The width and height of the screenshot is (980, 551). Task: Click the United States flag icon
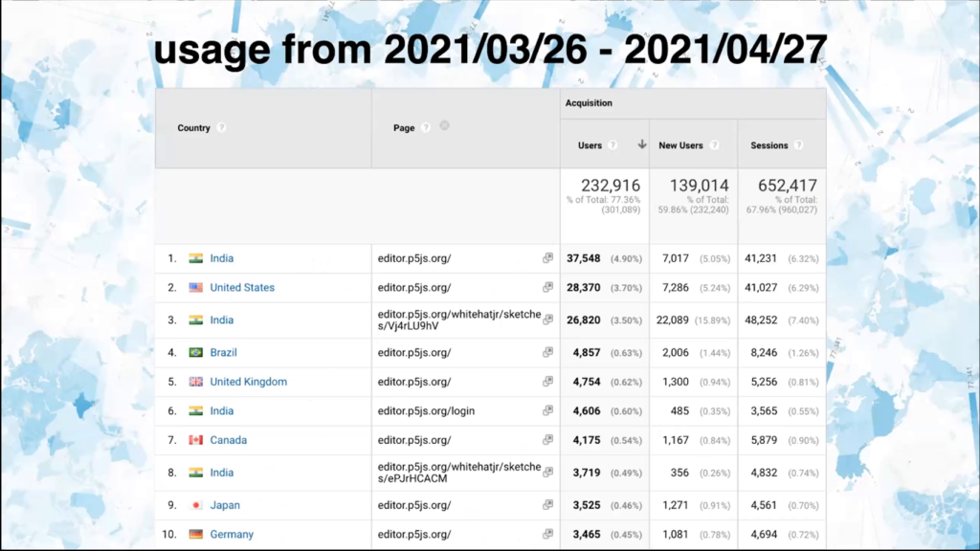coord(195,287)
